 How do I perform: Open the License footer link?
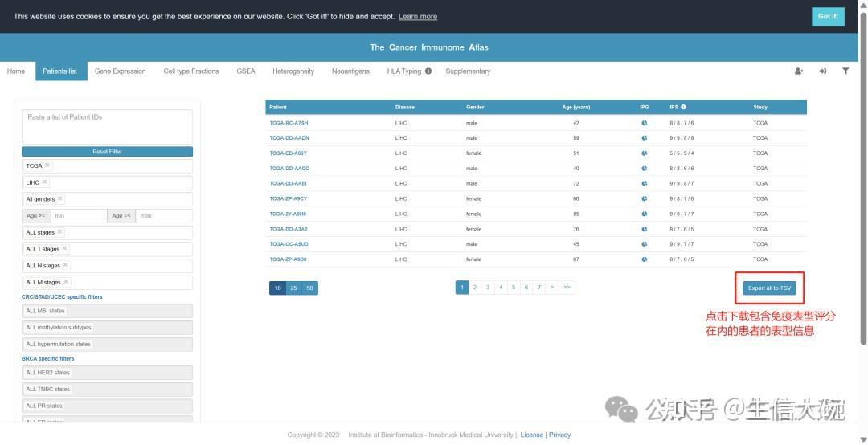(x=532, y=435)
